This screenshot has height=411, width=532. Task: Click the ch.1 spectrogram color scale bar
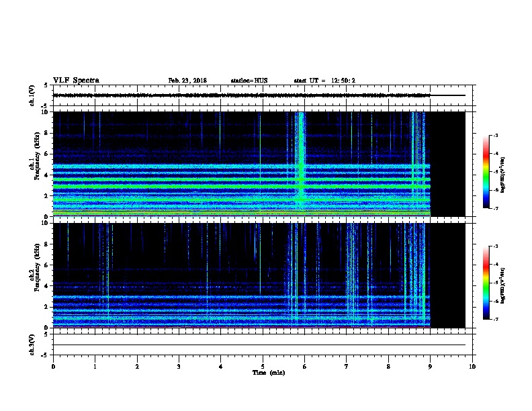tap(486, 172)
